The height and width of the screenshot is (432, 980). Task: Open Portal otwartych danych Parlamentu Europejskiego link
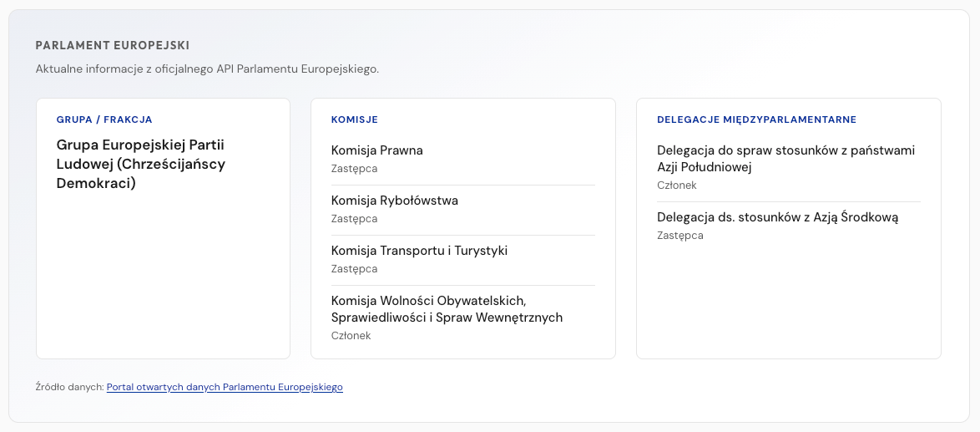point(225,387)
